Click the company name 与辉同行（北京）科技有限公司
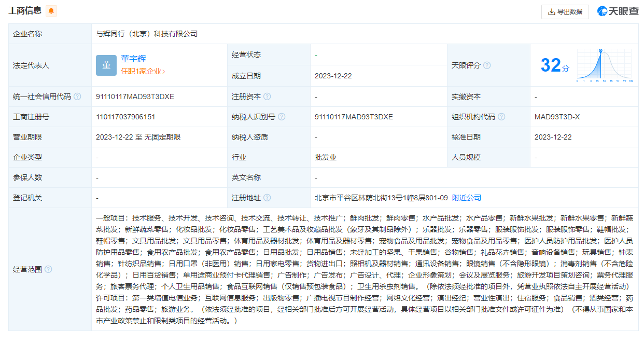This screenshot has height=344, width=644. [147, 34]
